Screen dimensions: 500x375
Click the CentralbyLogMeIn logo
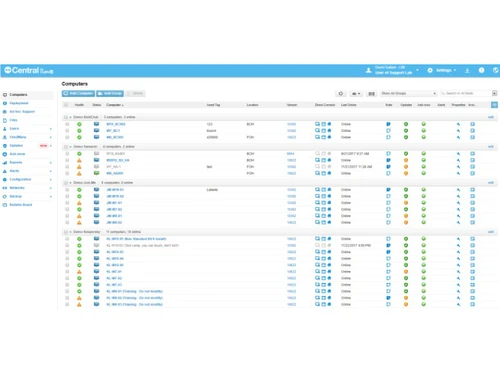[x=29, y=70]
